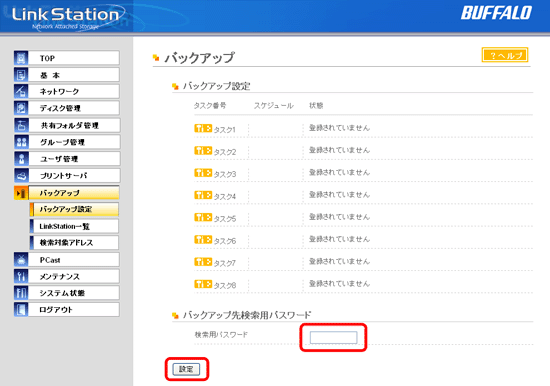Click the 基本 sidebar icon
Screen dimensions: 550x386
(21, 75)
